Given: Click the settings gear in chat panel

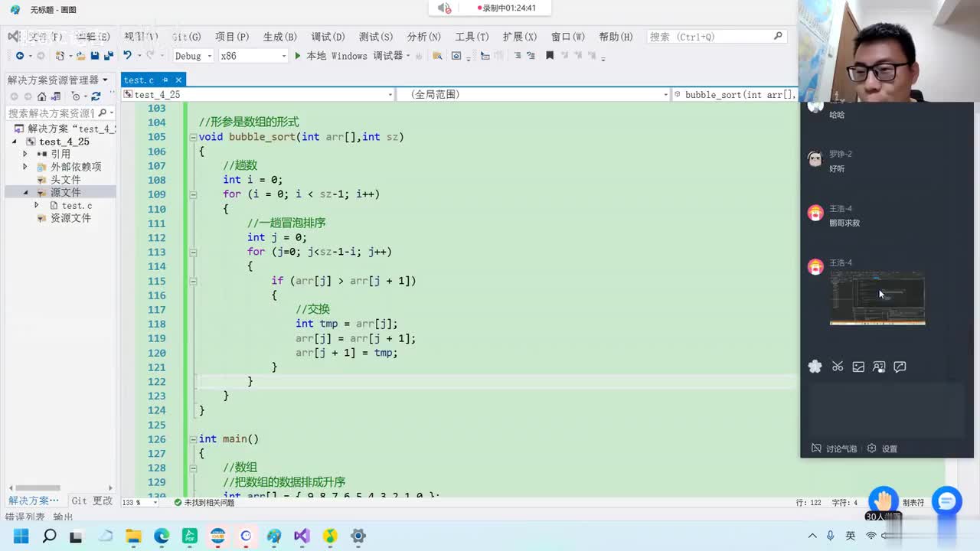Looking at the screenshot, I should tap(871, 448).
